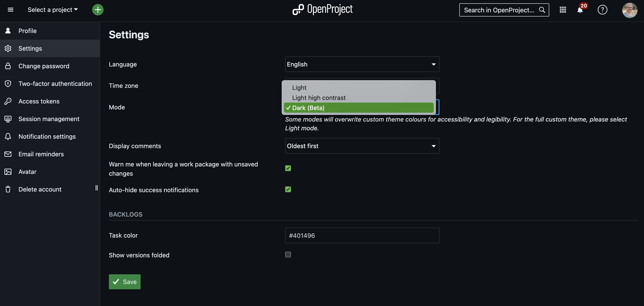The width and height of the screenshot is (644, 306).
Task: Enable Show versions folded
Action: (x=288, y=254)
